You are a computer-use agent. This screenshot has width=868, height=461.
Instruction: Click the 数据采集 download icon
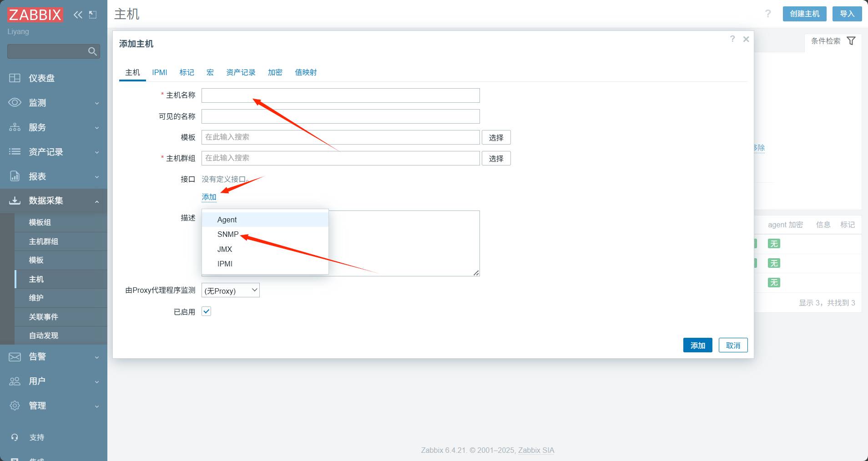click(15, 200)
